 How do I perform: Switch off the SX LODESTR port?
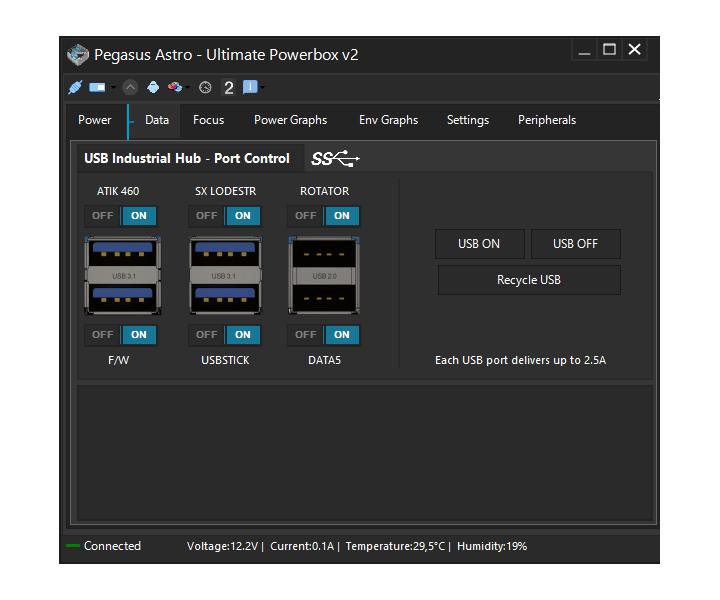[x=207, y=215]
